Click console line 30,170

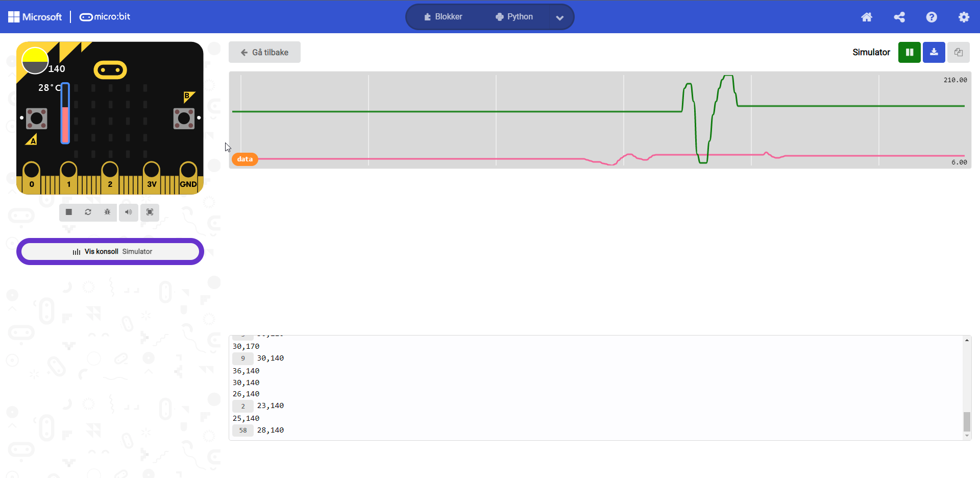[x=246, y=346]
